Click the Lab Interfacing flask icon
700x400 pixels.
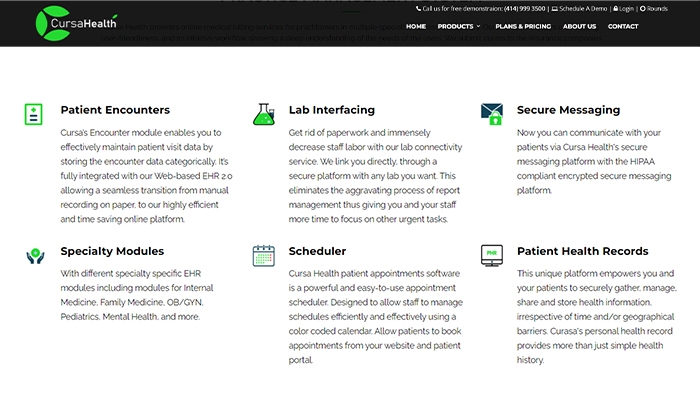(264, 114)
